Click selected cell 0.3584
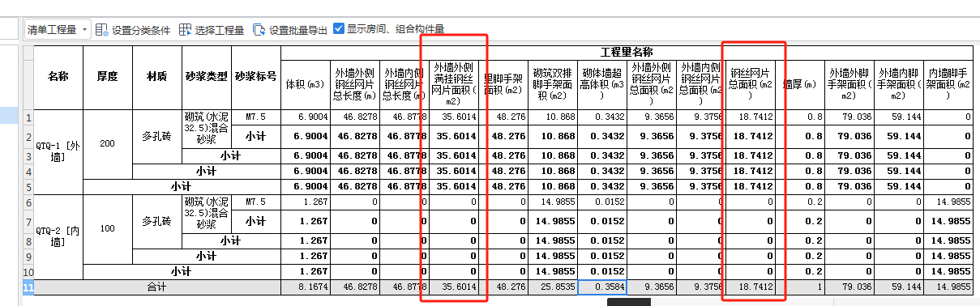 coord(602,287)
